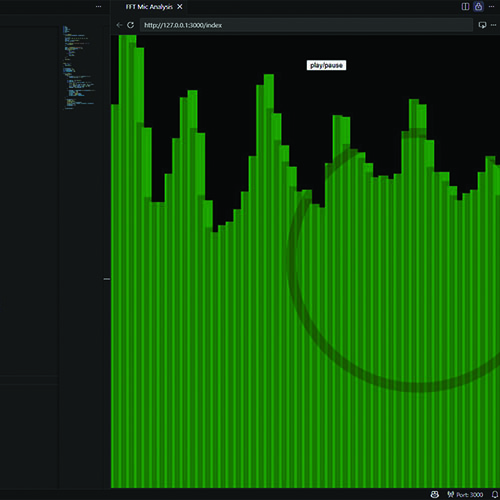The width and height of the screenshot is (500, 500).
Task: Open preview toolbar more options
Action: (x=494, y=25)
